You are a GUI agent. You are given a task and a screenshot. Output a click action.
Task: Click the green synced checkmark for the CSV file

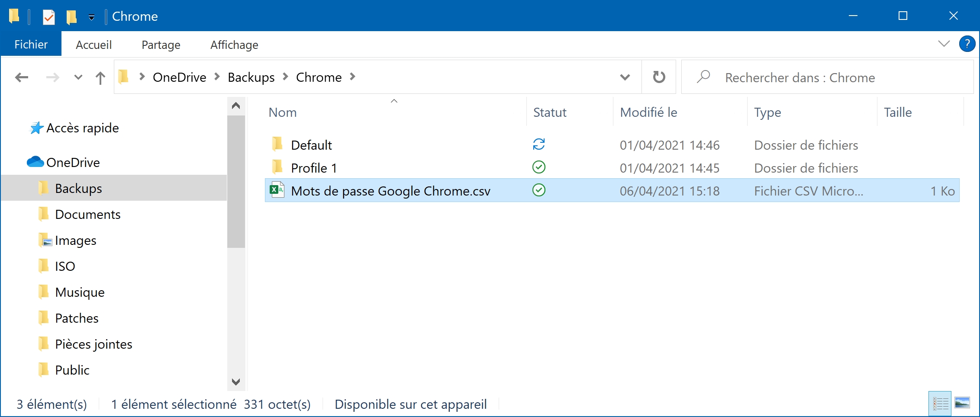tap(538, 190)
